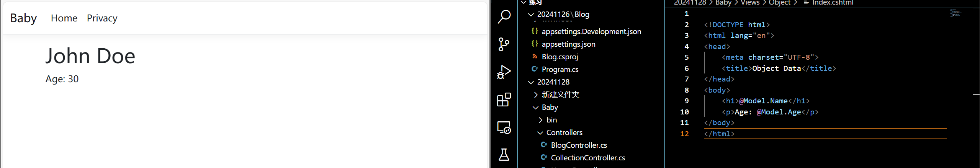The height and width of the screenshot is (168, 980).
Task: Click the editor minimap preview
Action: [x=956, y=13]
